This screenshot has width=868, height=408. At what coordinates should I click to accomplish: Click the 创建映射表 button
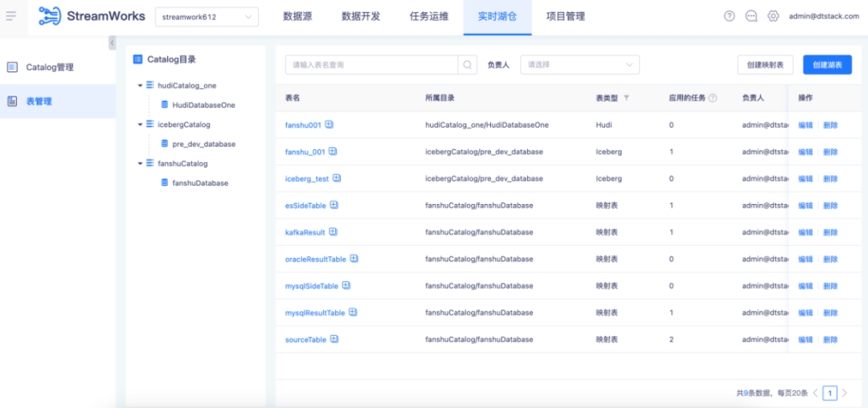pos(765,65)
